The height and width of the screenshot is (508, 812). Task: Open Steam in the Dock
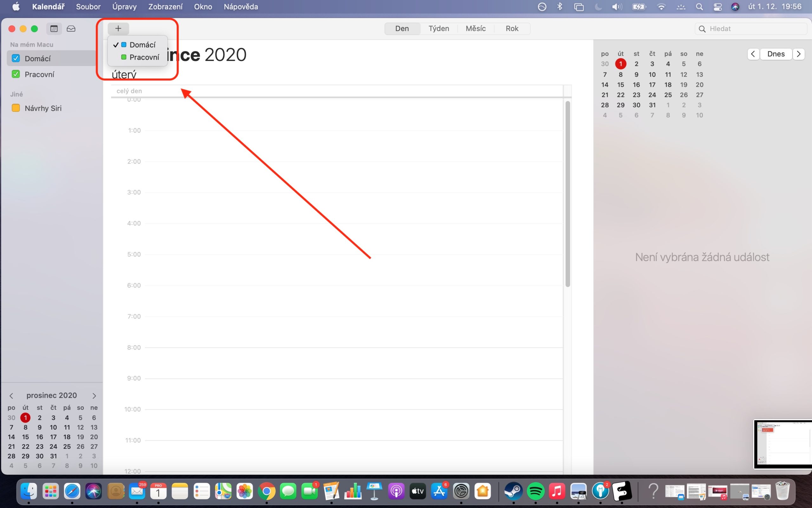click(514, 491)
